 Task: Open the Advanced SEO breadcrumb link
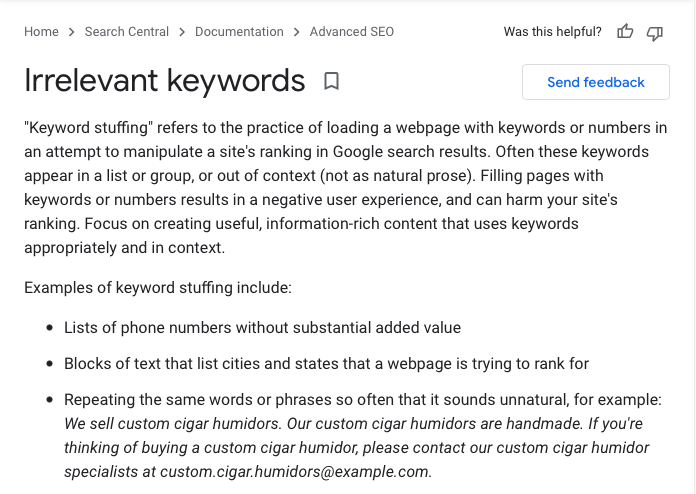pos(352,32)
